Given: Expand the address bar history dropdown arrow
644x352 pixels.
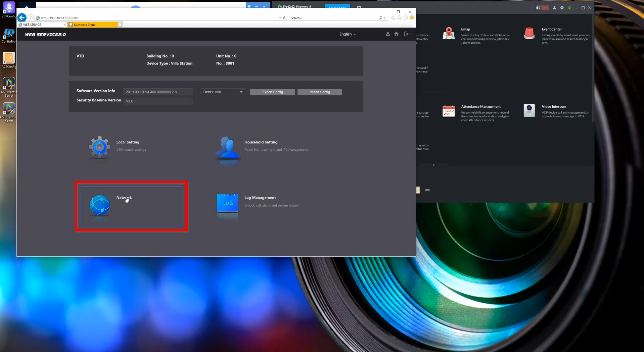Looking at the screenshot, I should pyautogui.click(x=280, y=18).
